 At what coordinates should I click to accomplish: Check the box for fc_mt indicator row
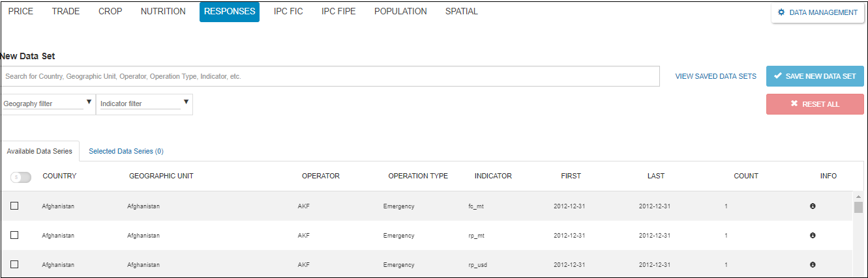[14, 206]
